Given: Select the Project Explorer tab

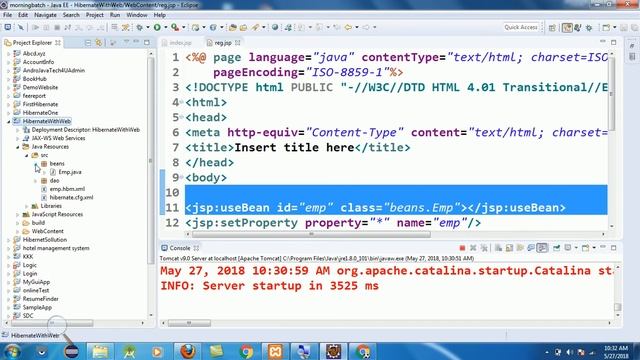Looking at the screenshot, I should pos(32,42).
